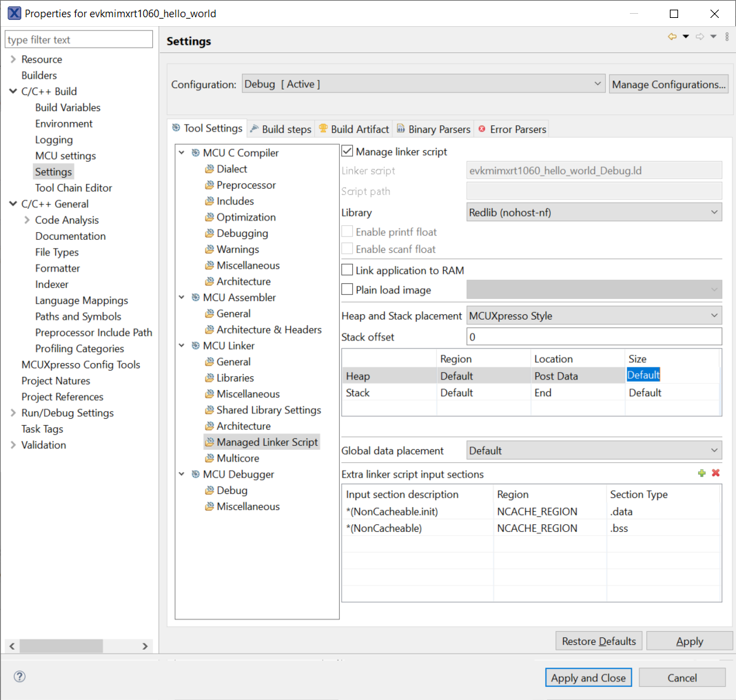Open Heap and Stack placement dropdown
The image size is (736, 700).
594,316
